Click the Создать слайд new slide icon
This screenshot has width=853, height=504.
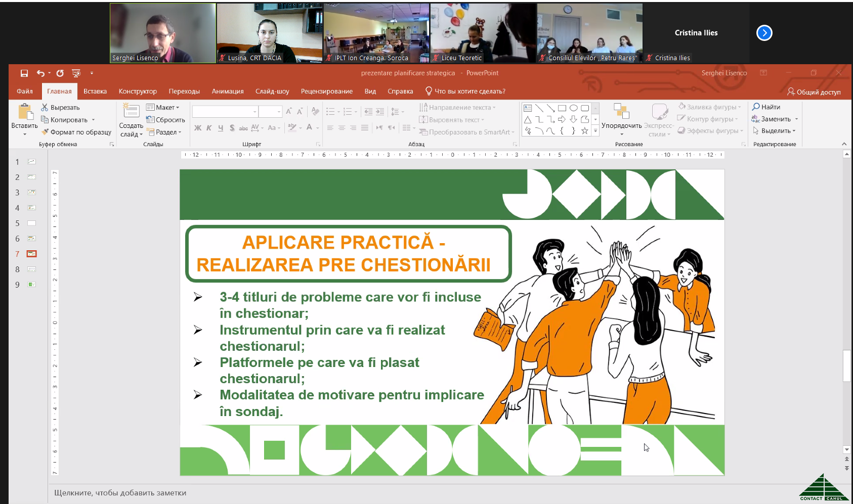point(131,111)
